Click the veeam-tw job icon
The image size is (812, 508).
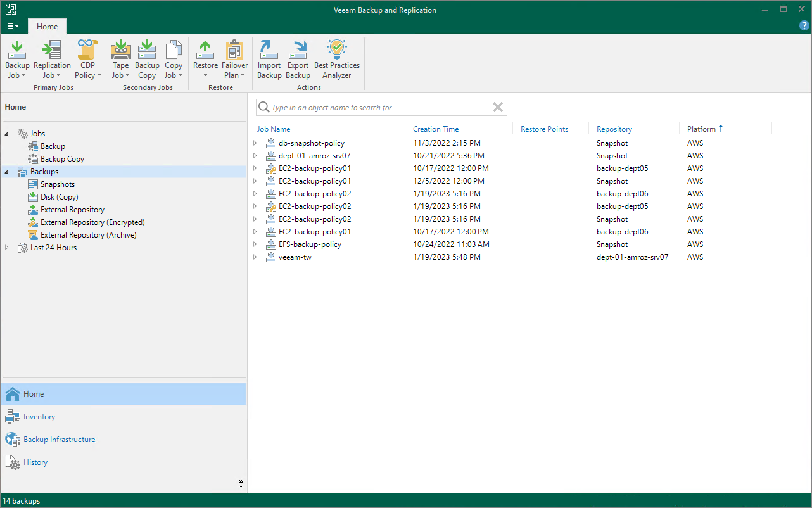(x=271, y=257)
